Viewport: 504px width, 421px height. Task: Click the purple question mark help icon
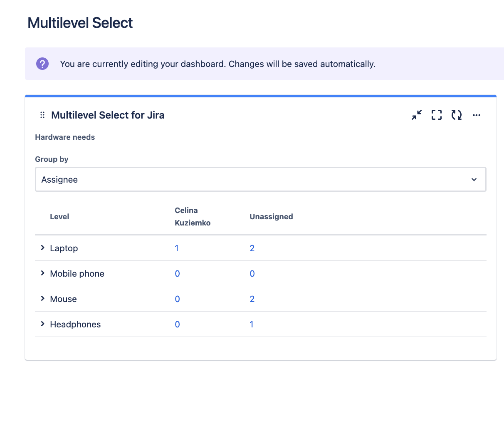coord(42,64)
